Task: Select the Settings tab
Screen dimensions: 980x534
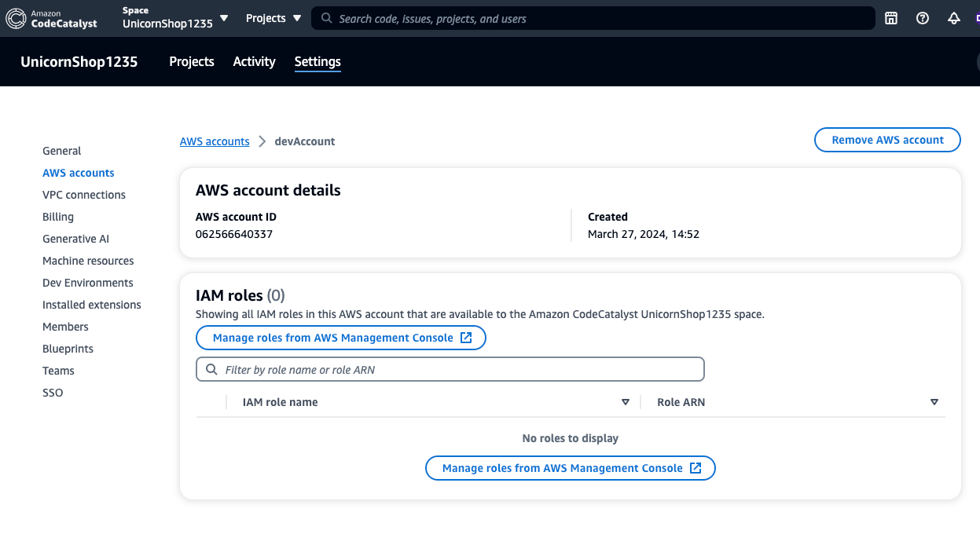Action: [x=317, y=61]
